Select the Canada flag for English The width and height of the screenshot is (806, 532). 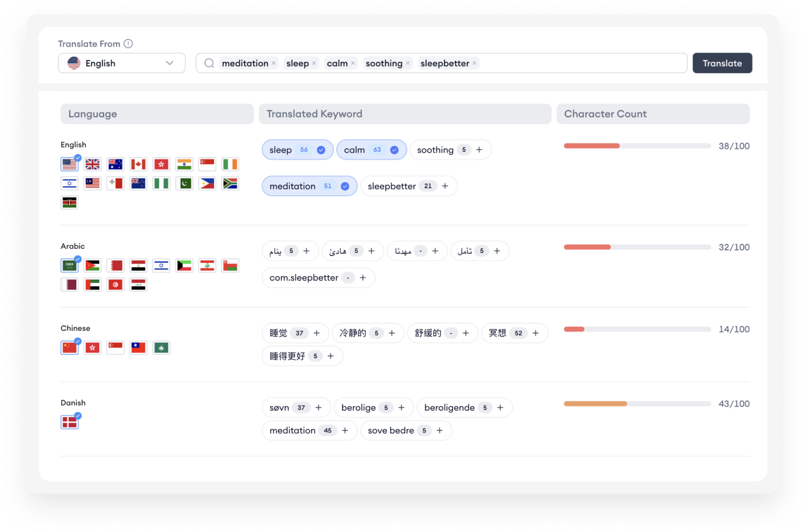pos(138,164)
